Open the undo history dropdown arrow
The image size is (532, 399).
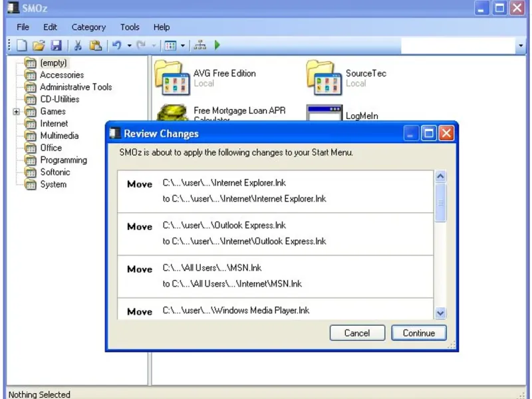tap(129, 45)
